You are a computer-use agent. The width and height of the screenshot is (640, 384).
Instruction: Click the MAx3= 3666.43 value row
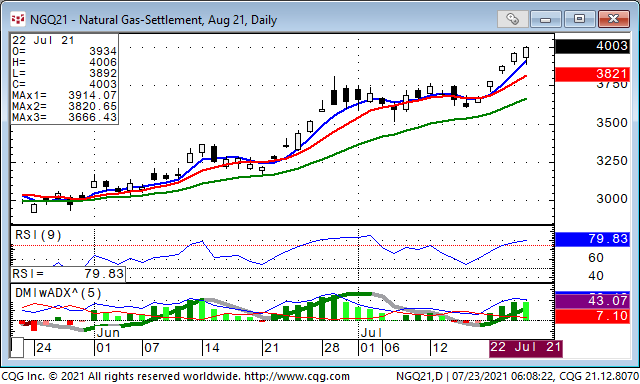64,118
